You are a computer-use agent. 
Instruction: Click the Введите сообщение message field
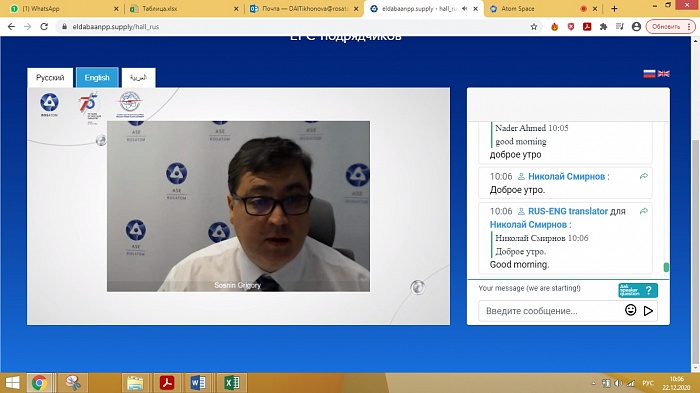click(551, 311)
